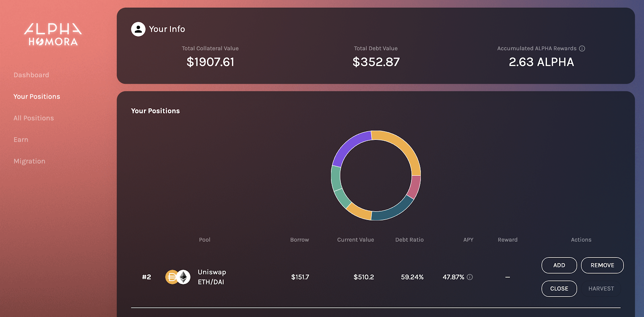The width and height of the screenshot is (644, 317).
Task: Click the ETH token icon
Action: [x=184, y=277]
